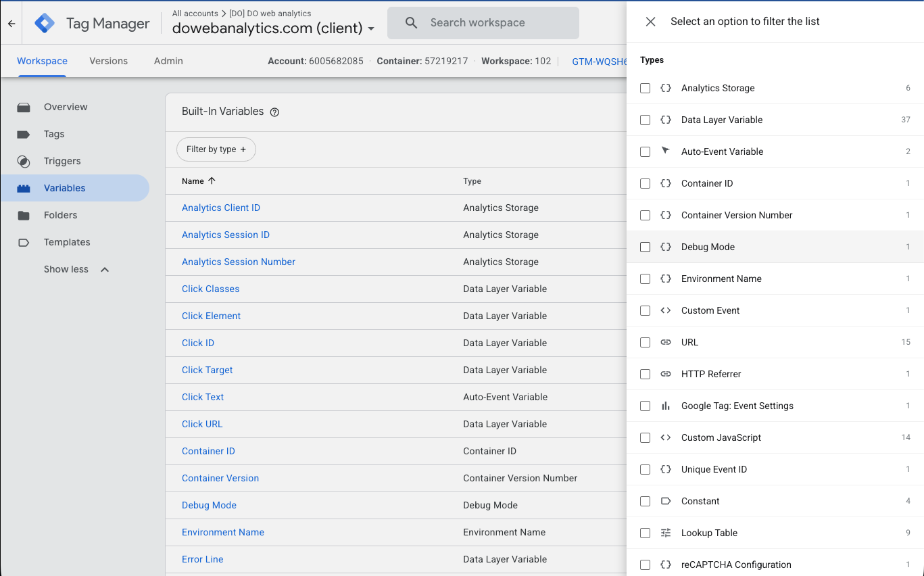
Task: Select the URL filter checkbox
Action: point(645,342)
